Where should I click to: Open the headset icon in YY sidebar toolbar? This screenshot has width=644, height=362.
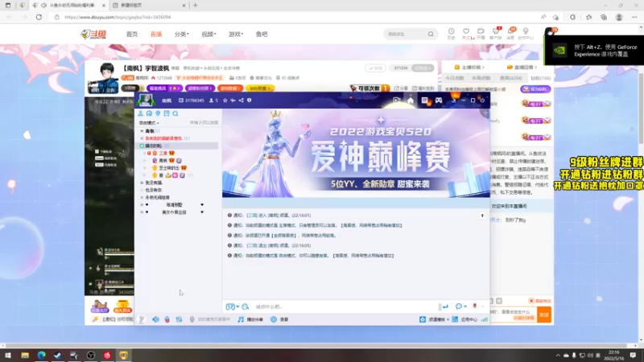tap(149, 113)
